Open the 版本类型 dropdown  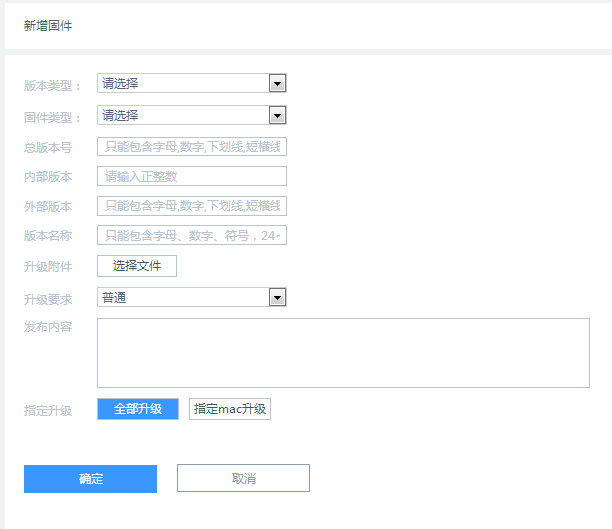pyautogui.click(x=192, y=83)
